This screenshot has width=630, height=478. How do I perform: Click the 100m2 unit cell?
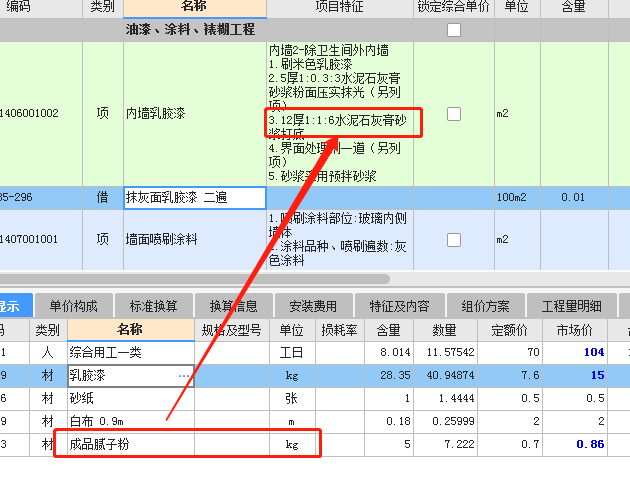coord(517,198)
